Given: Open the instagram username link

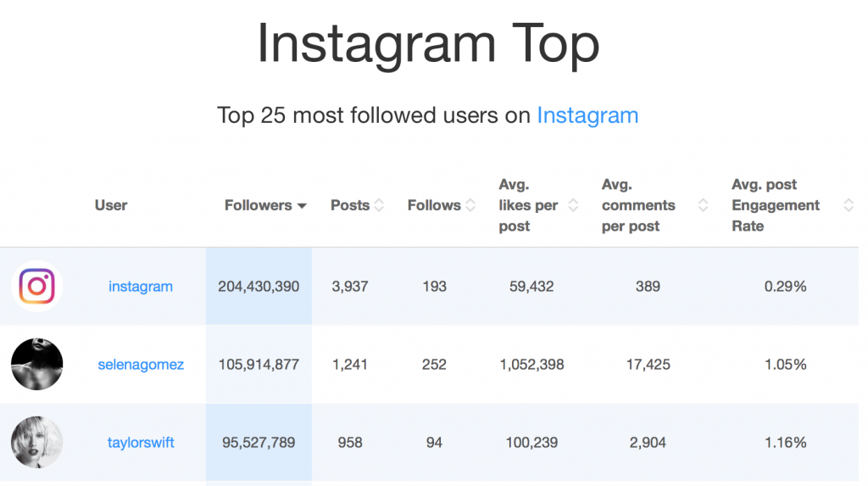Looking at the screenshot, I should [141, 287].
